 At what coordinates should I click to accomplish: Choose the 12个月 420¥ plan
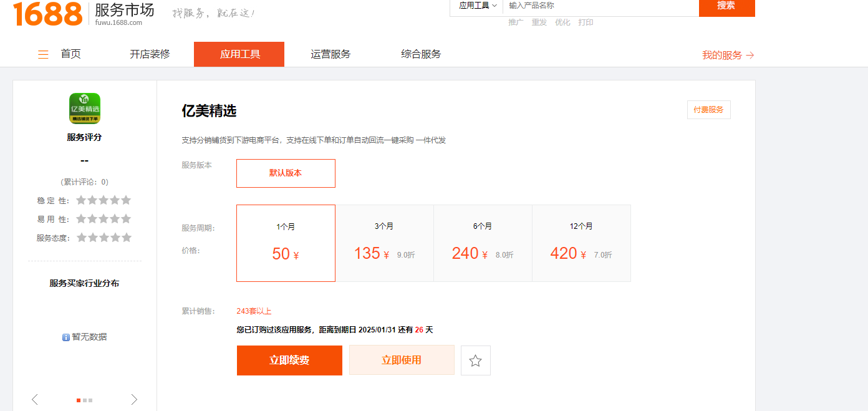click(581, 243)
